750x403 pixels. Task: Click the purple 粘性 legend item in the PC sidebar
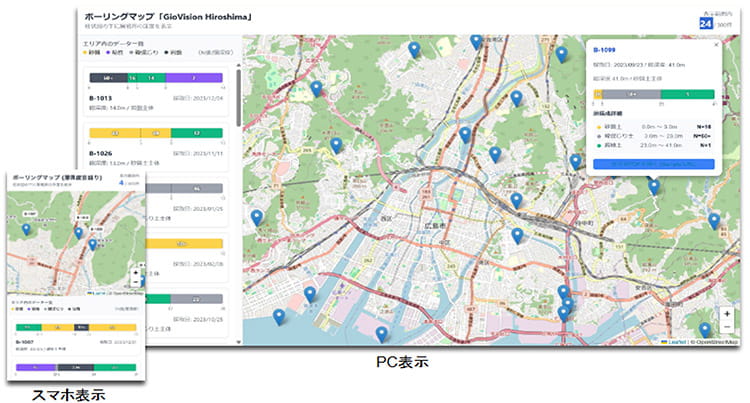(x=115, y=52)
